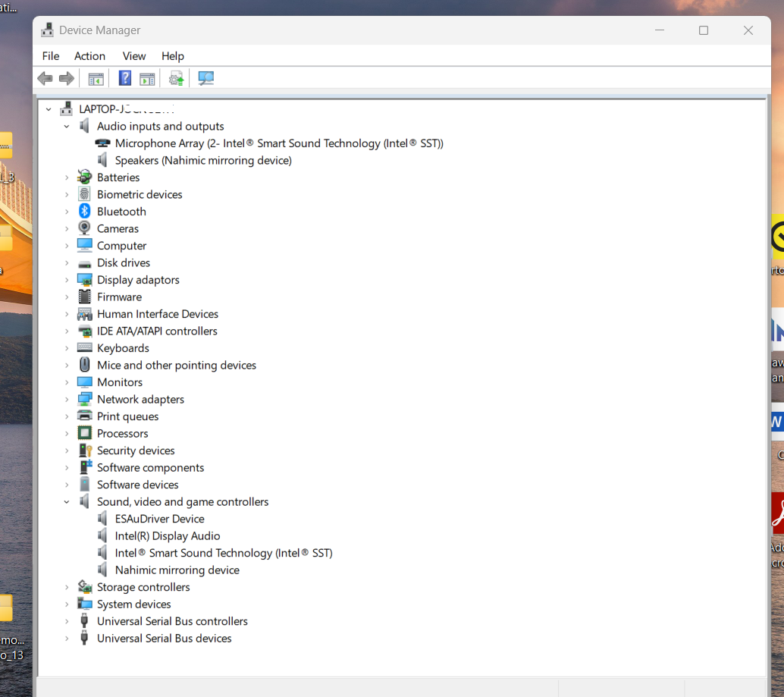Collapse Sound, video and game controllers

(67, 502)
